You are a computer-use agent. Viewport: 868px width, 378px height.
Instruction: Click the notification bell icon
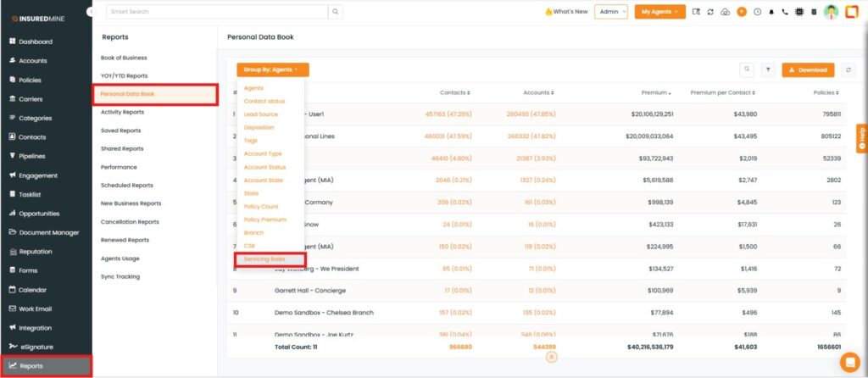coord(771,12)
